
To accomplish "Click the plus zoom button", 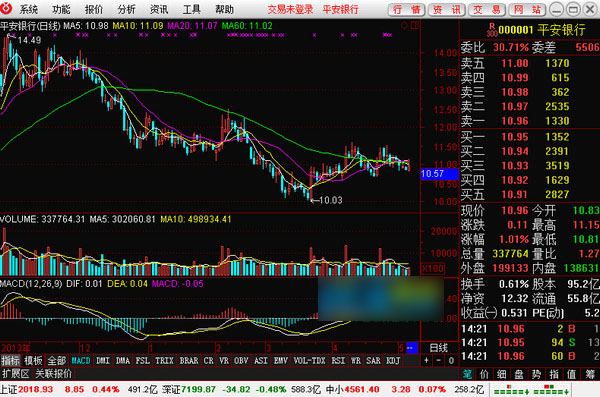I will [x=426, y=361].
